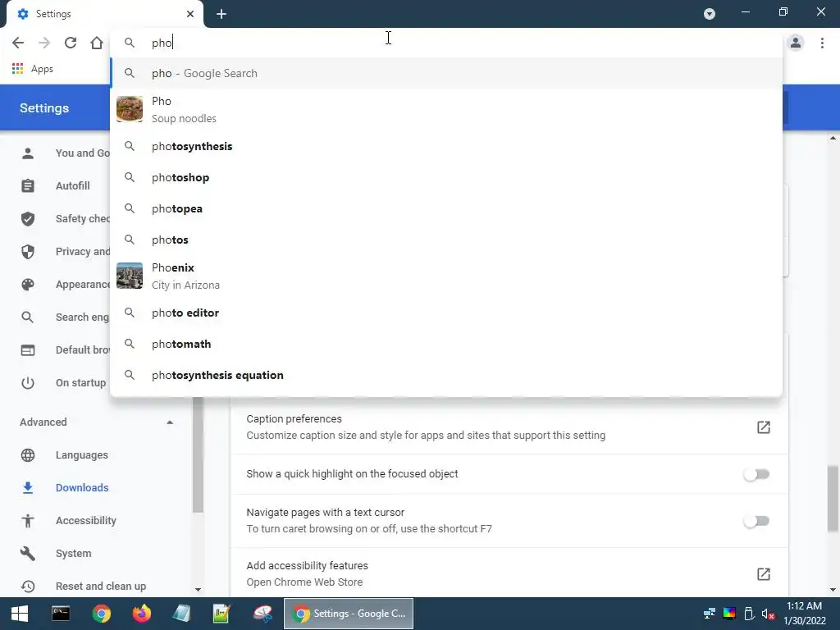The image size is (840, 630).
Task: Open the network tray icon
Action: [x=710, y=614]
